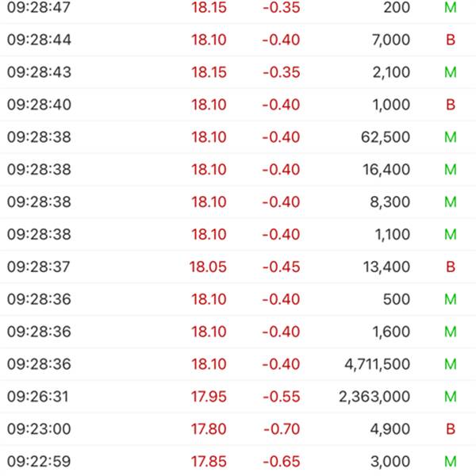Click the B marker on the 09:28:44 trade

pyautogui.click(x=451, y=40)
